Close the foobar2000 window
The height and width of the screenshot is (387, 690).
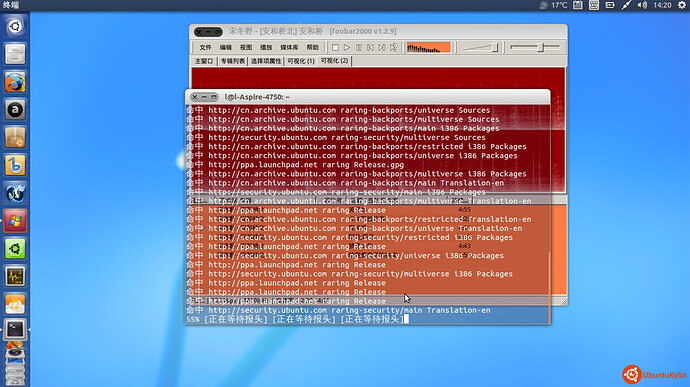199,32
